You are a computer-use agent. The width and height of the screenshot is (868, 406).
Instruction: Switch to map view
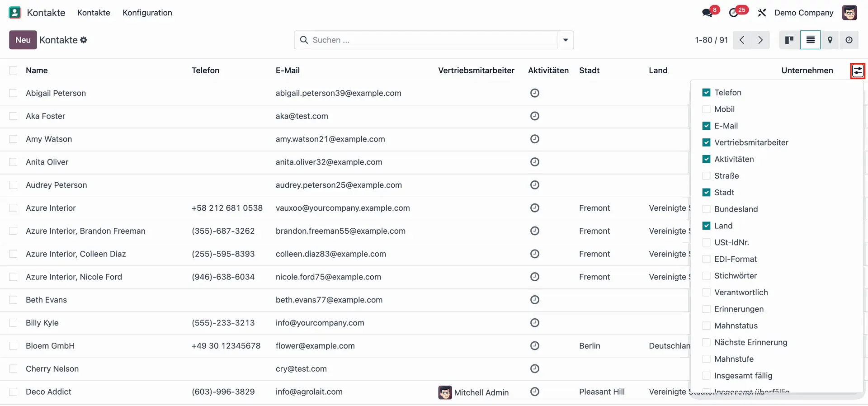pos(830,40)
